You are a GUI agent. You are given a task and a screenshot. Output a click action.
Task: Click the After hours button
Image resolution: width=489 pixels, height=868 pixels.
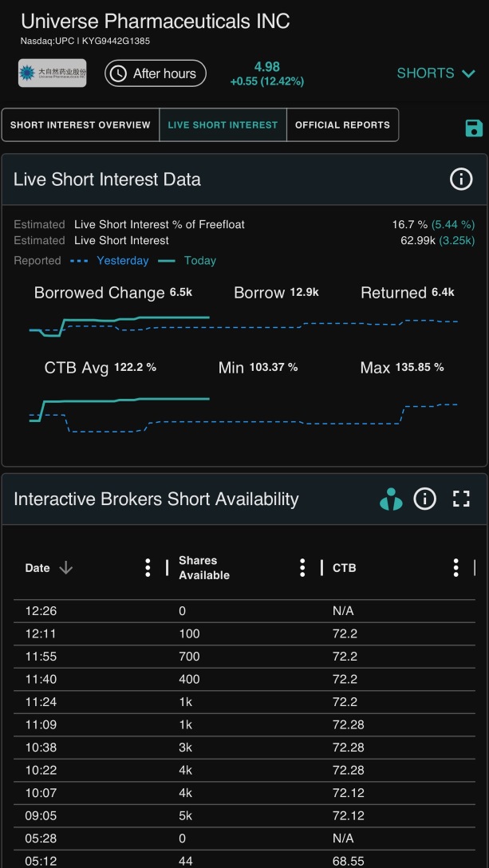[156, 73]
